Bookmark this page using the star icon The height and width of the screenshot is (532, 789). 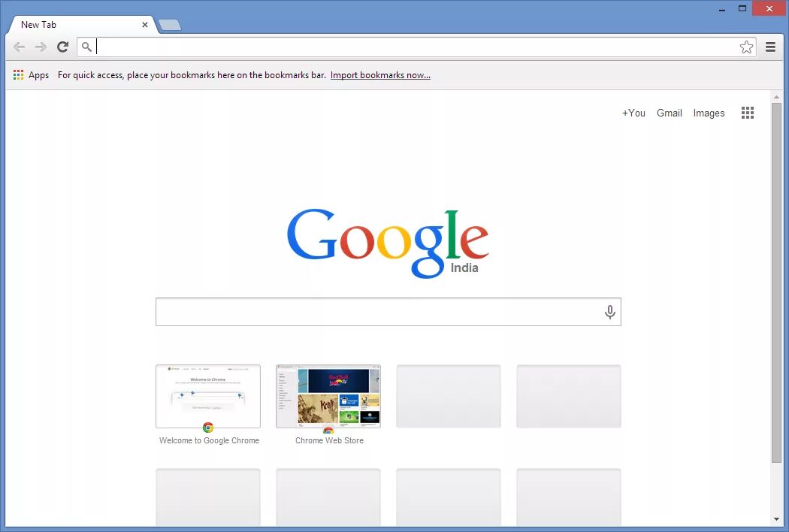tap(747, 47)
